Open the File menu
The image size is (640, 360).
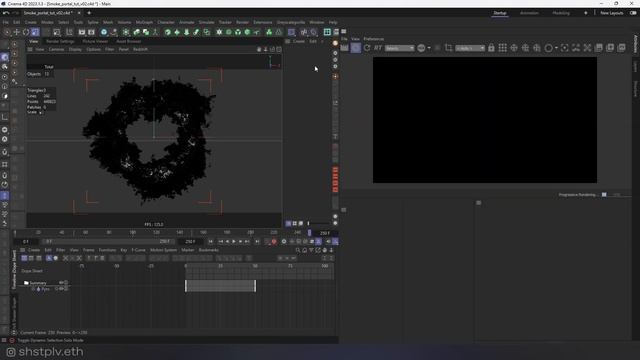6,22
